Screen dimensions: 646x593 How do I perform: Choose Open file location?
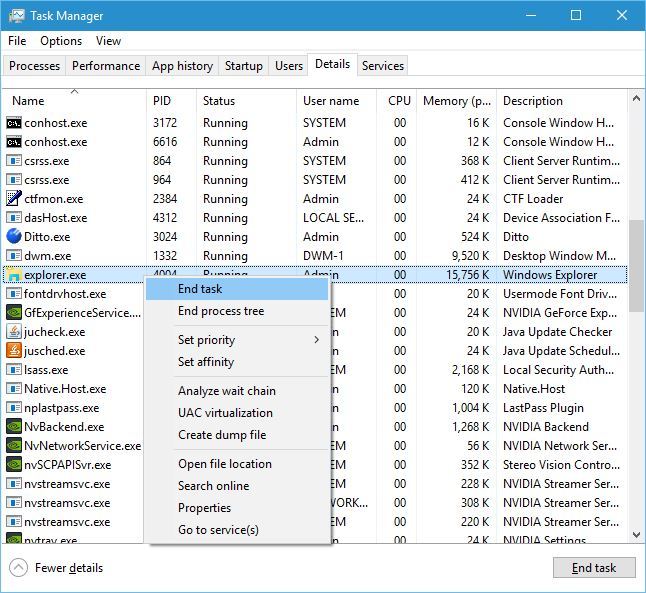[237, 464]
